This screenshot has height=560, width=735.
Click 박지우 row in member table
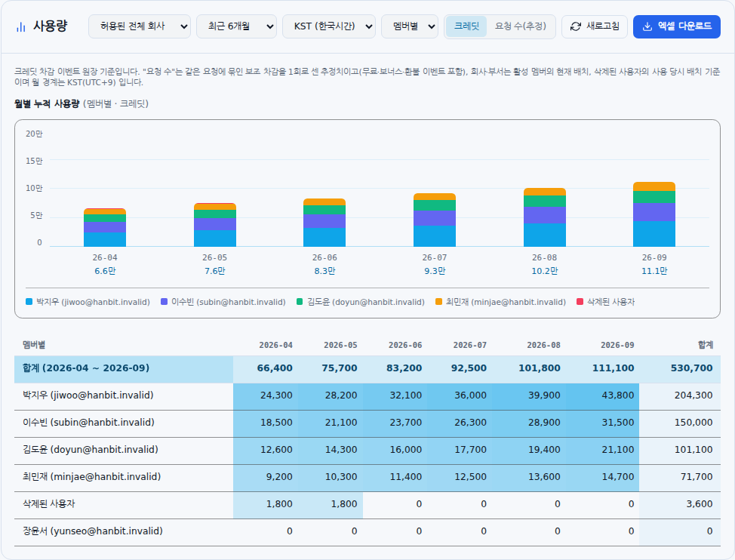(367, 395)
